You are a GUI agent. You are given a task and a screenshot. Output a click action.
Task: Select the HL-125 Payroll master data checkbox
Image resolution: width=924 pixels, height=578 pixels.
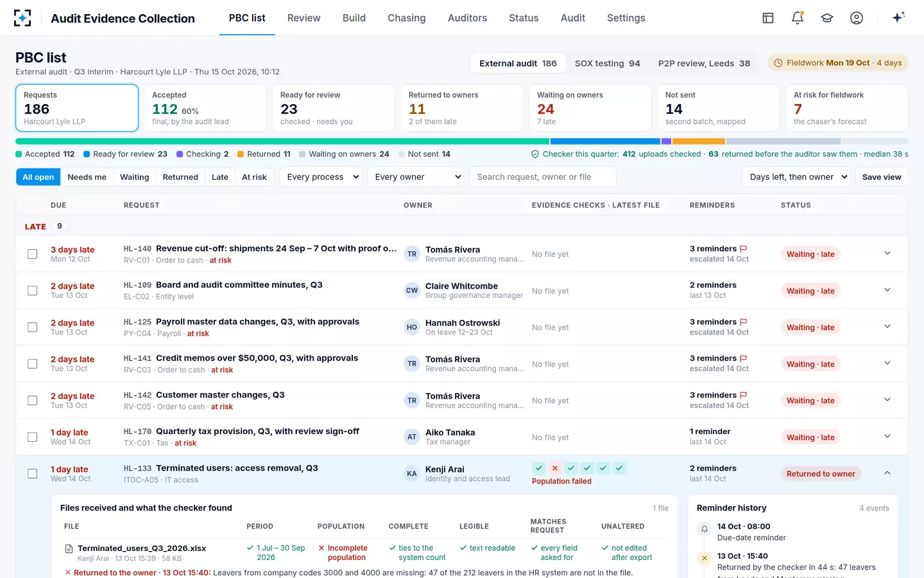click(32, 328)
